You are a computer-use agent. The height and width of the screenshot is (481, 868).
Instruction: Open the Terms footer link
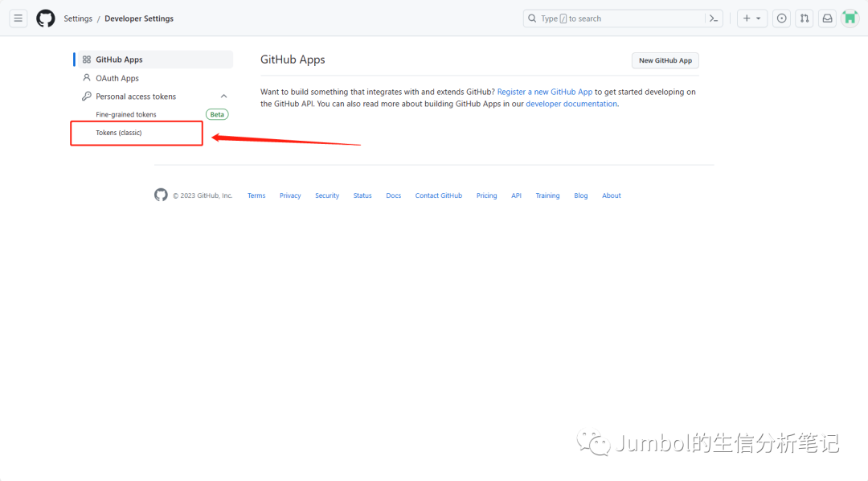(x=256, y=195)
